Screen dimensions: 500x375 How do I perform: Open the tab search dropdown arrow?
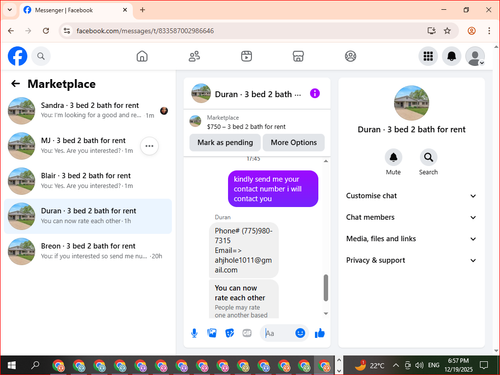(x=10, y=10)
